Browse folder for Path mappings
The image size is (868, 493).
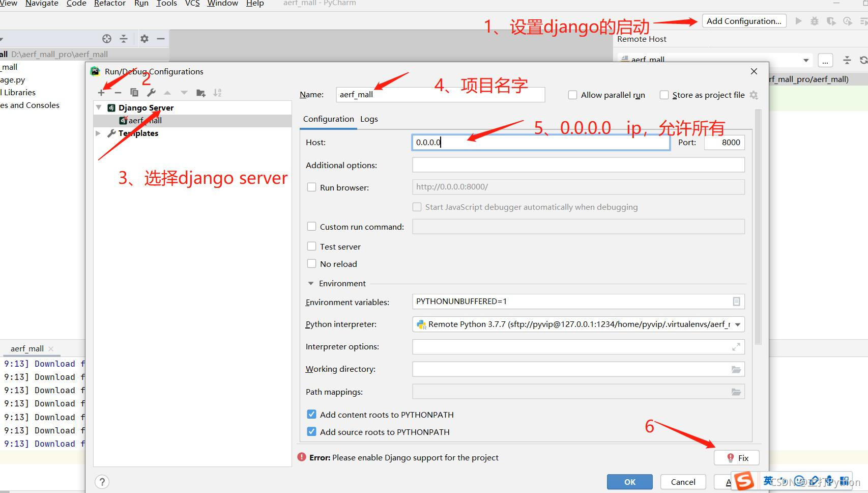pos(736,392)
